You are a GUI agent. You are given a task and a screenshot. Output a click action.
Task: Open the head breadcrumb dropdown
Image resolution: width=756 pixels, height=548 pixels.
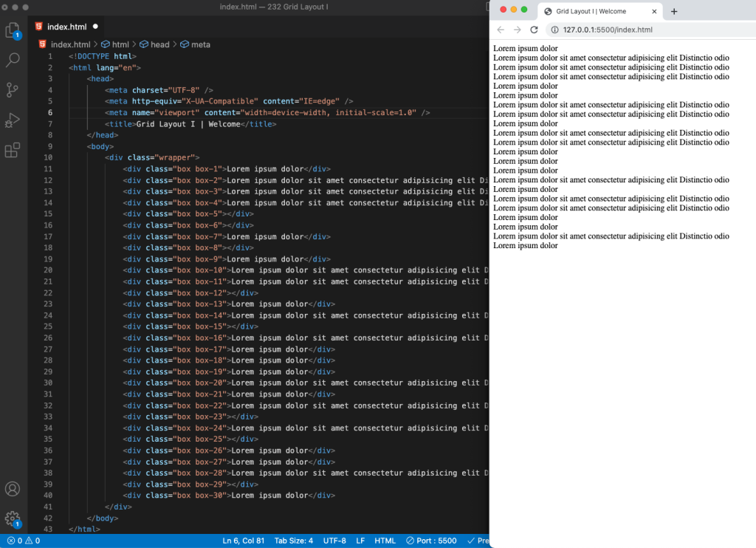pos(155,44)
